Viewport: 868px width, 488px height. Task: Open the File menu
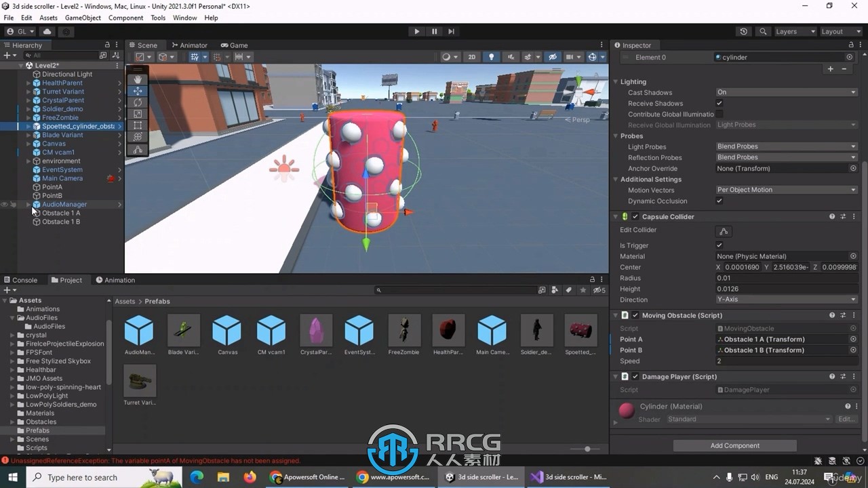coord(9,18)
